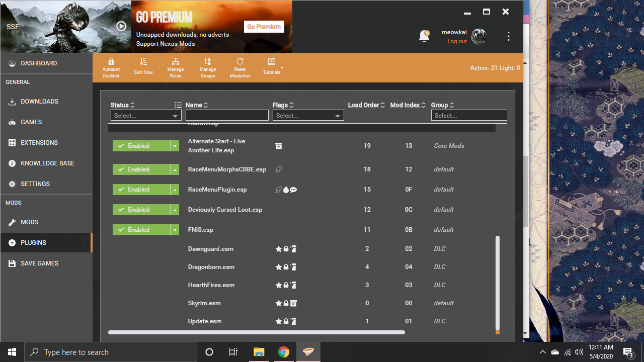Open Save Games in the sidebar
Screen dimensions: 644x362
click(x=46, y=263)
